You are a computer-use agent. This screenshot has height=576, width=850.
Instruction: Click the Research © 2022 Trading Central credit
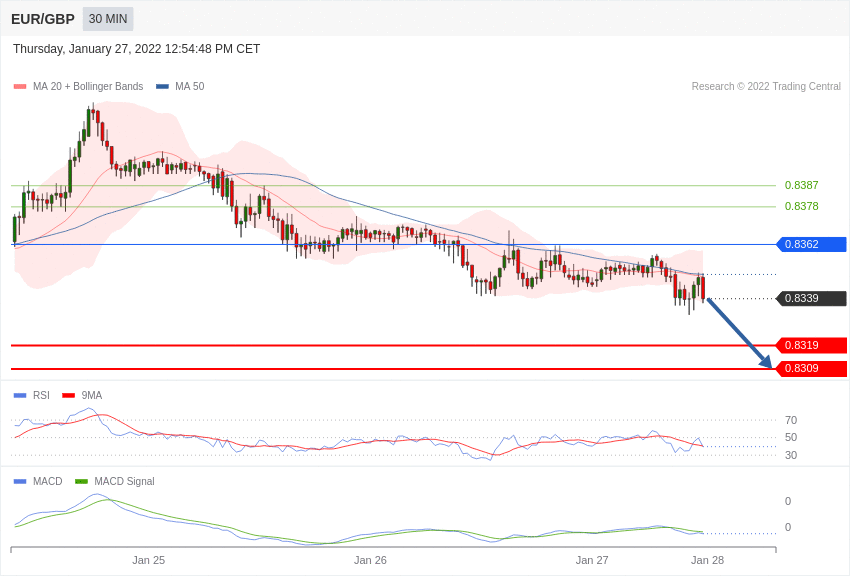(x=766, y=86)
